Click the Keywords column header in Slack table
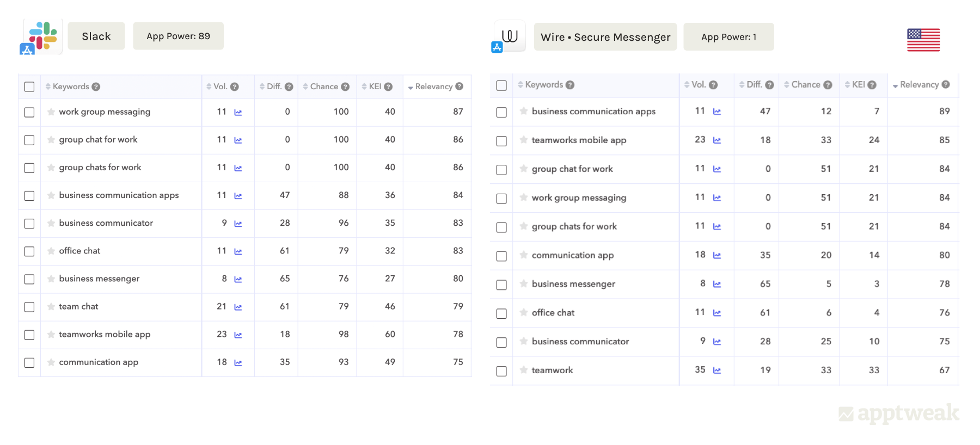 point(70,86)
